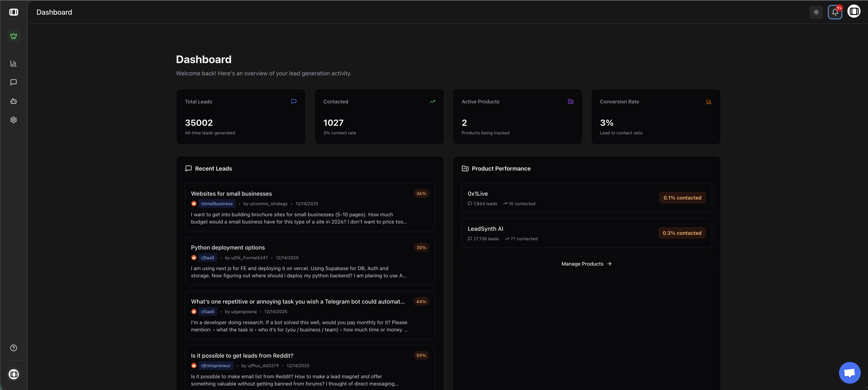Click the help question-mark icon near sidebar bottom
This screenshot has width=868, height=390.
pyautogui.click(x=14, y=347)
